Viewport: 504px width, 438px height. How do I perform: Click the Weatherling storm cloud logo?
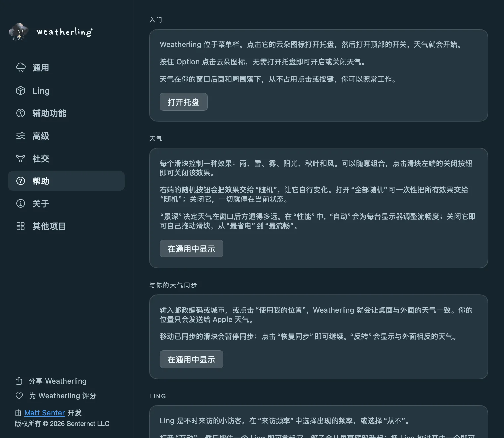[19, 32]
